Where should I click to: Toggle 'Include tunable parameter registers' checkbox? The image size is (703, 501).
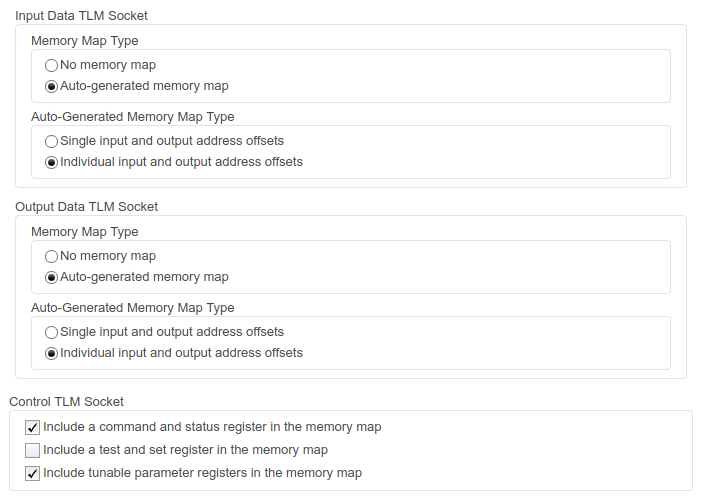point(32,474)
